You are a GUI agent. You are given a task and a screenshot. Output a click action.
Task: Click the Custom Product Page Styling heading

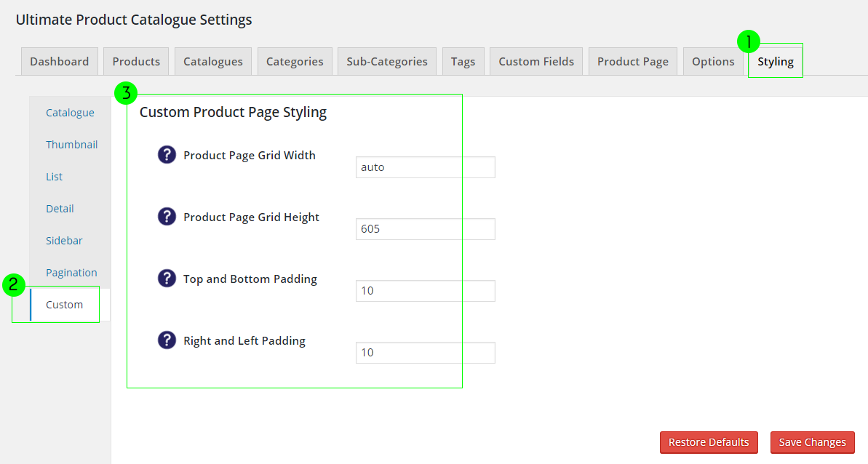click(233, 112)
